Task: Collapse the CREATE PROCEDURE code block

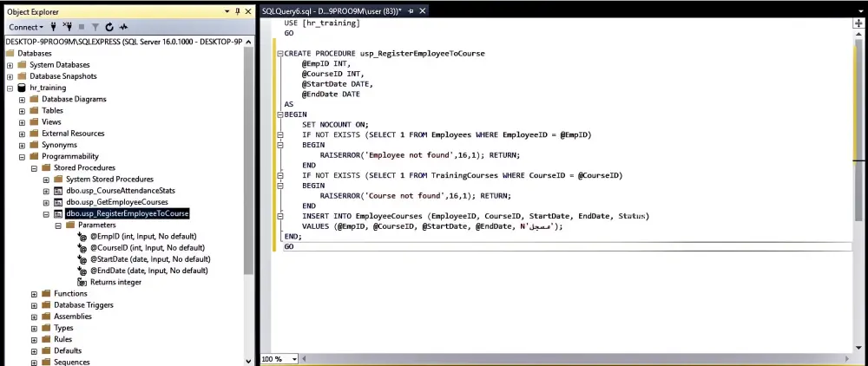Action: click(x=280, y=54)
